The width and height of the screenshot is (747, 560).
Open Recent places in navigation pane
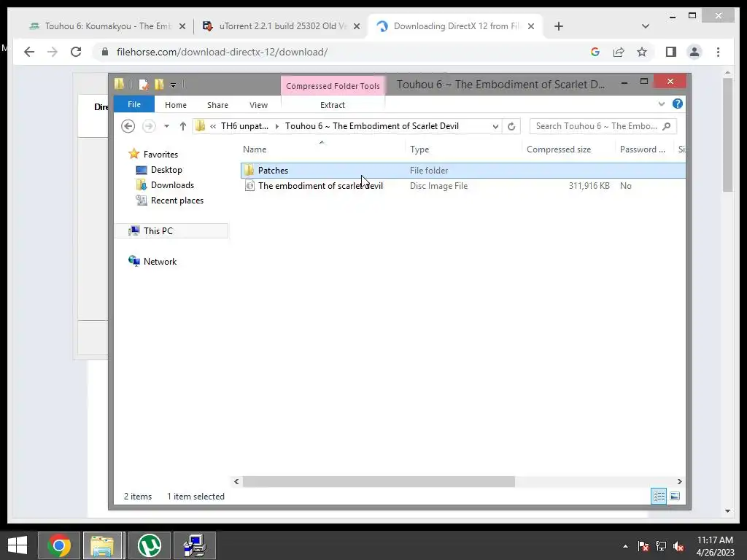click(177, 201)
